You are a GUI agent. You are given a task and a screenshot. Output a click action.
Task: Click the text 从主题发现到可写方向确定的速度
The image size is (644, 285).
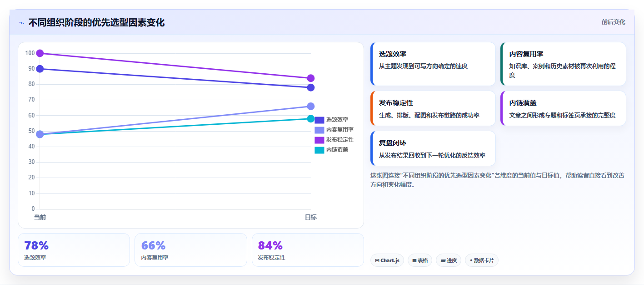(x=424, y=66)
